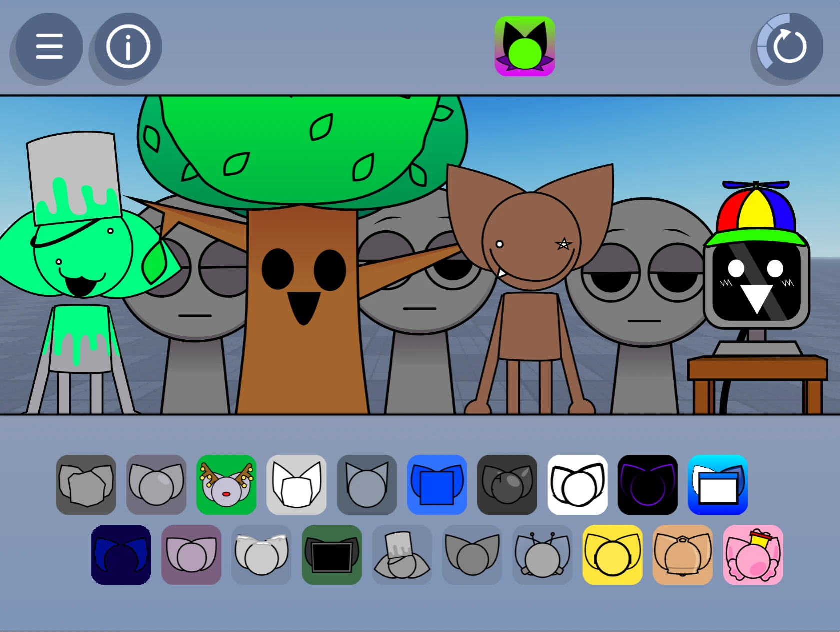840x632 pixels.
Task: Select the dark green TV screen icon
Action: [x=331, y=555]
